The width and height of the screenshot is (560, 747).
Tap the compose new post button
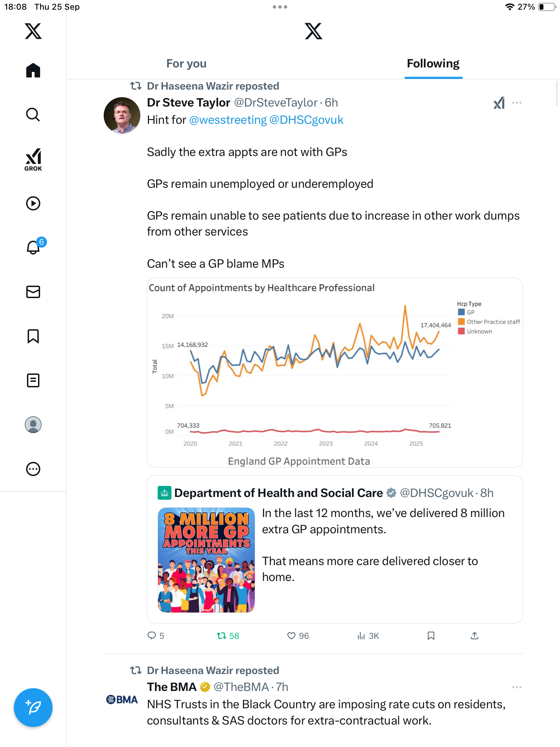pos(33,708)
